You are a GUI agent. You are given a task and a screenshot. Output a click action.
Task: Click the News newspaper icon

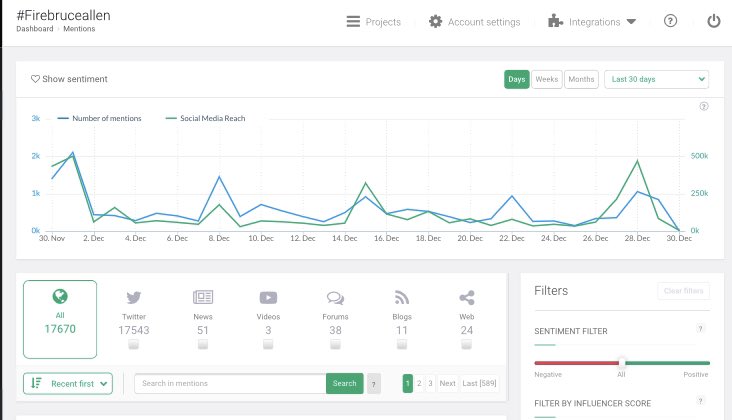(203, 297)
